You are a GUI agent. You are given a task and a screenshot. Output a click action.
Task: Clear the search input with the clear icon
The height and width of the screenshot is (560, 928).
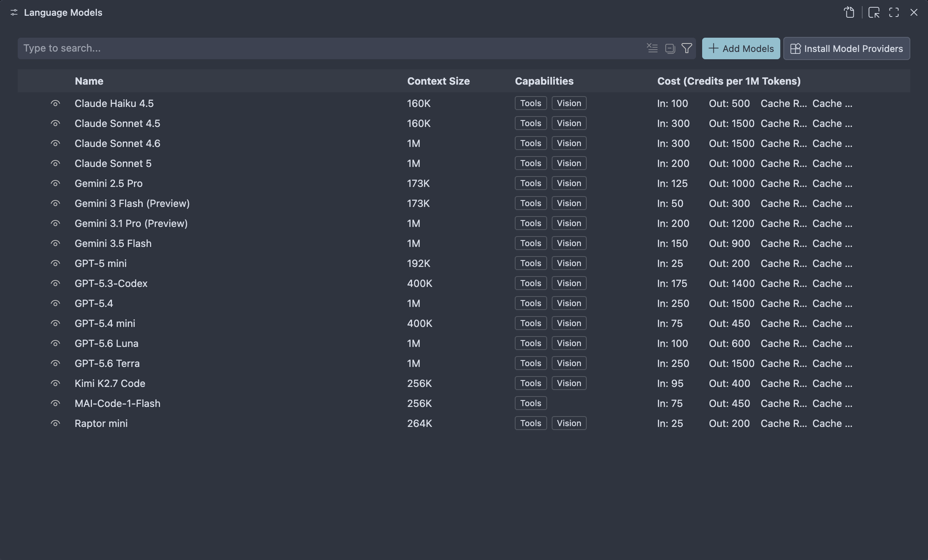point(652,48)
